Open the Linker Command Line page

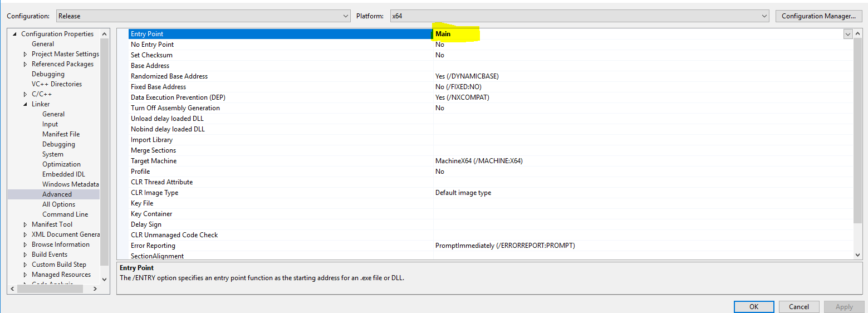[x=65, y=214]
